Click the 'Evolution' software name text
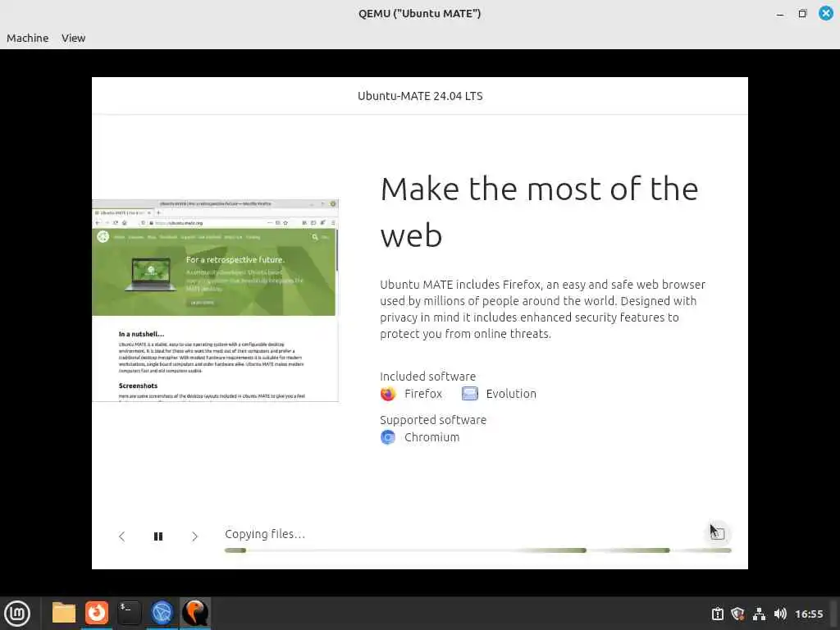 tap(511, 394)
